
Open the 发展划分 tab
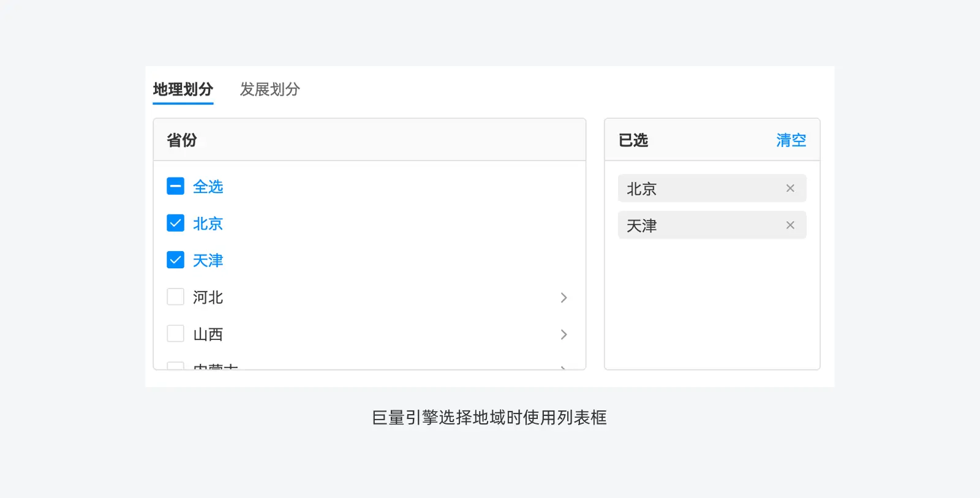coord(269,89)
